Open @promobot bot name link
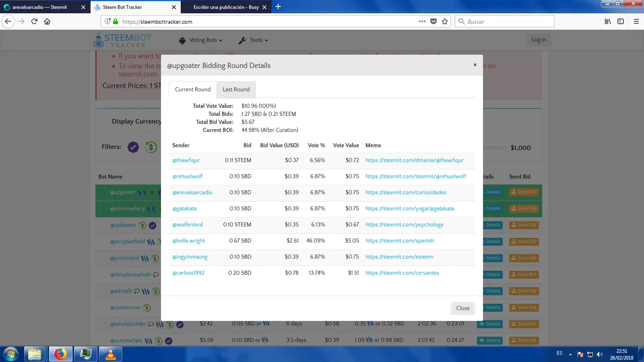The height and width of the screenshot is (362, 644). (124, 258)
